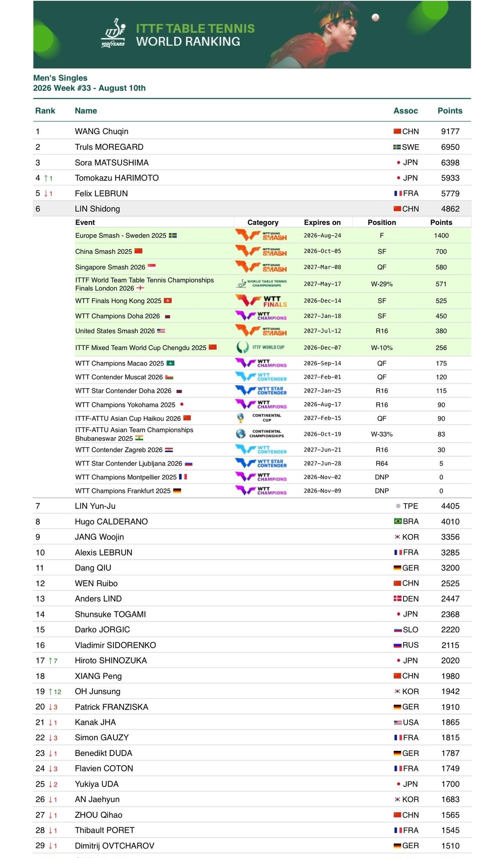Click the WTT Contender logo for Muscat 2026
The width and height of the screenshot is (504, 858).
tap(261, 377)
